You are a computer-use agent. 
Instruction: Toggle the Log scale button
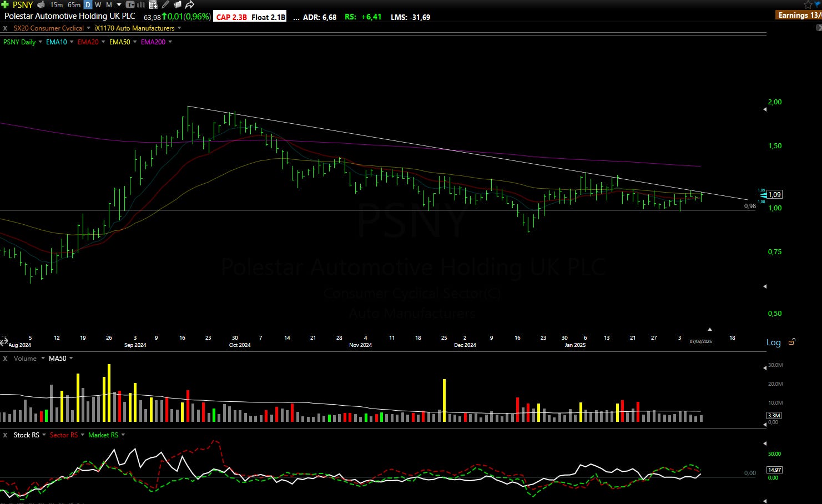point(774,342)
